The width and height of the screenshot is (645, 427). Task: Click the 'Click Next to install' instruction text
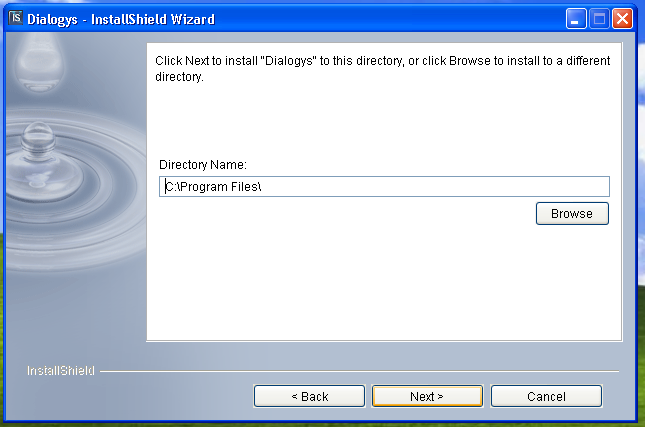pos(383,69)
